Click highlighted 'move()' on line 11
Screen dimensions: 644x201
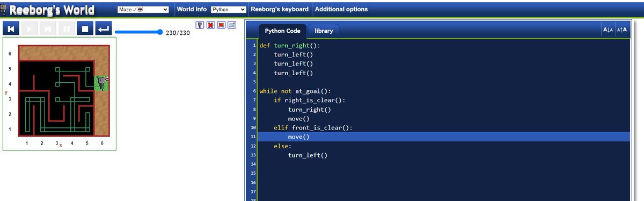[x=299, y=137]
